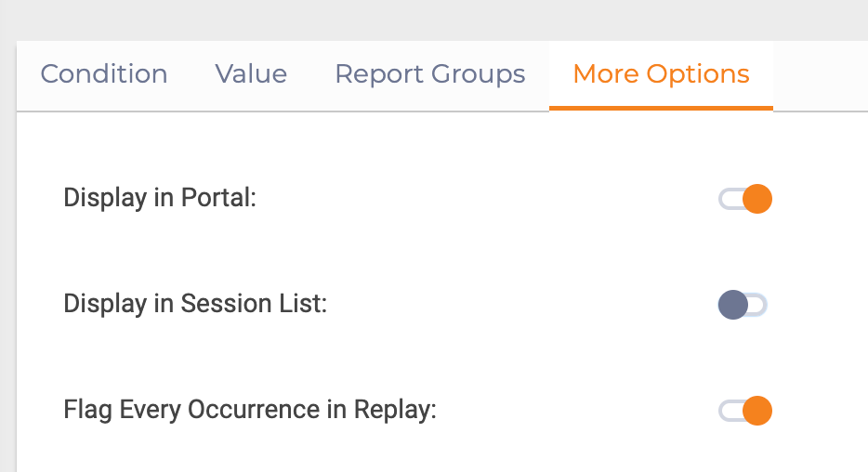Disable the Display in Portal toggle

point(745,199)
